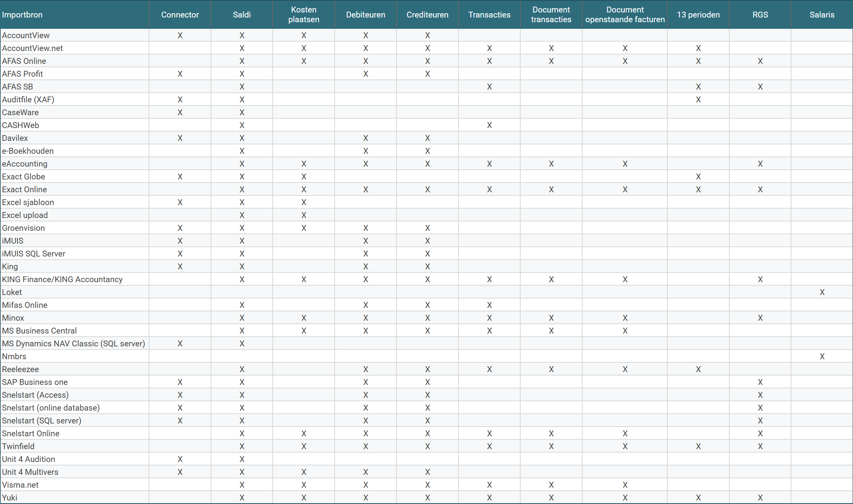The image size is (853, 504).
Task: Select the AFAS SB row label
Action: (18, 87)
